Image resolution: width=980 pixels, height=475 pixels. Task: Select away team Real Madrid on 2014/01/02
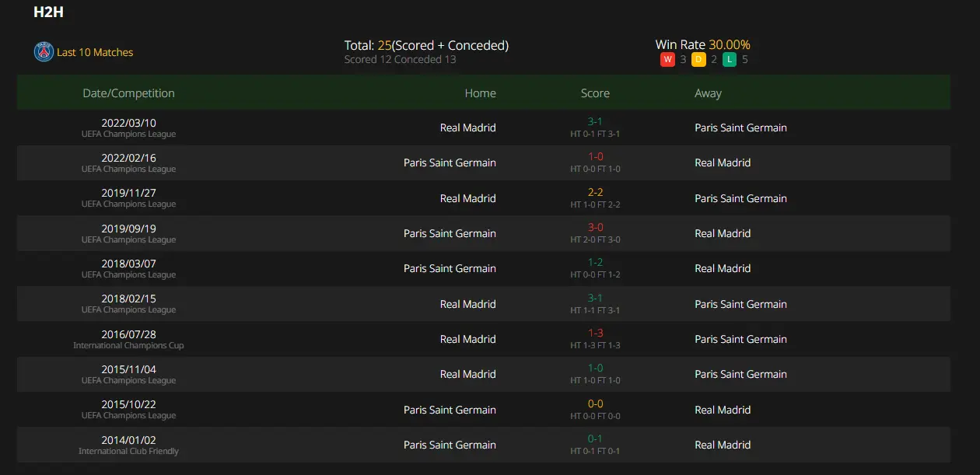723,445
